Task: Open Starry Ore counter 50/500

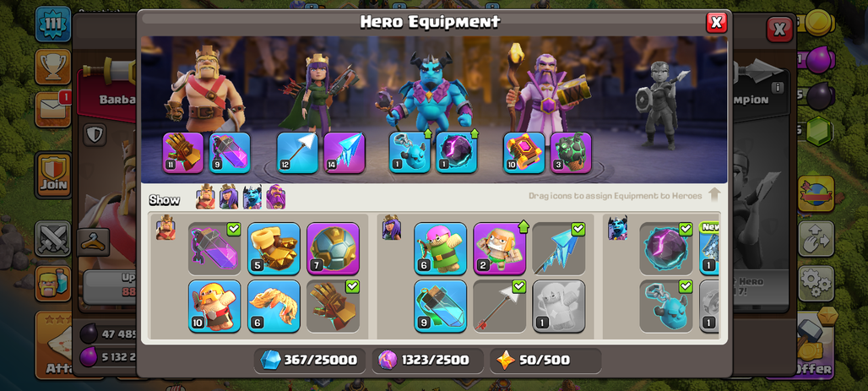Action: pos(545,361)
